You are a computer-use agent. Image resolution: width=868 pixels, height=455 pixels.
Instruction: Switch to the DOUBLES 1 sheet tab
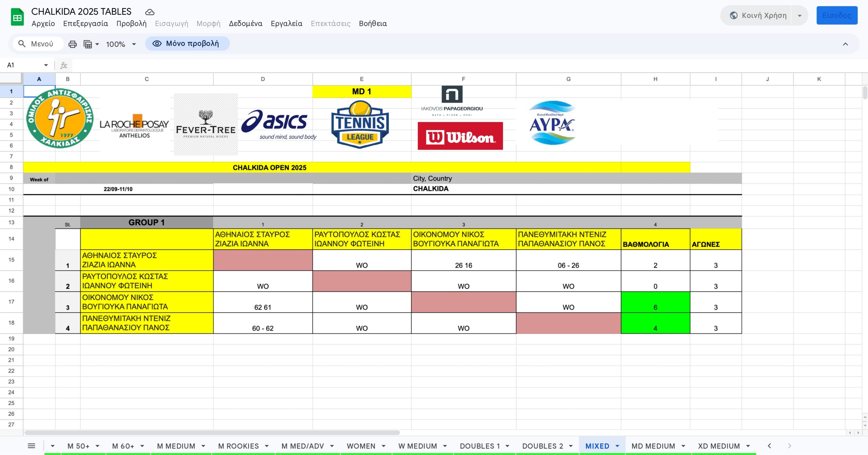pyautogui.click(x=480, y=446)
